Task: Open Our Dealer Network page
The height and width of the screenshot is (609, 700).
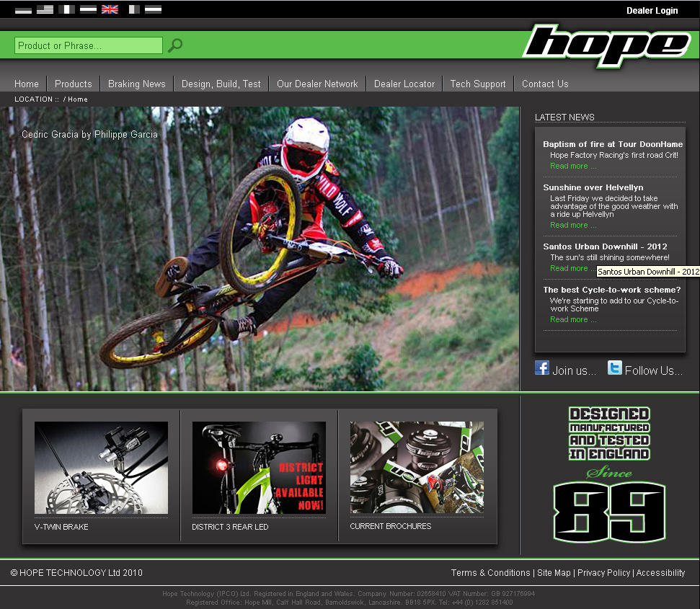Action: (317, 84)
